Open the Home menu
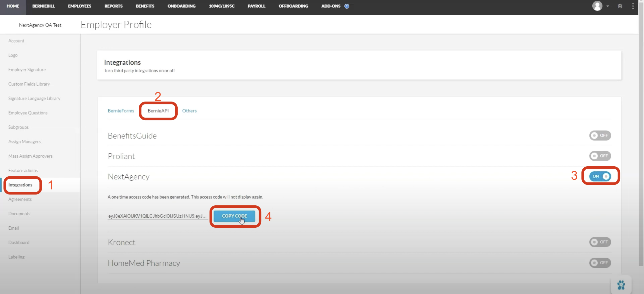 click(x=13, y=6)
